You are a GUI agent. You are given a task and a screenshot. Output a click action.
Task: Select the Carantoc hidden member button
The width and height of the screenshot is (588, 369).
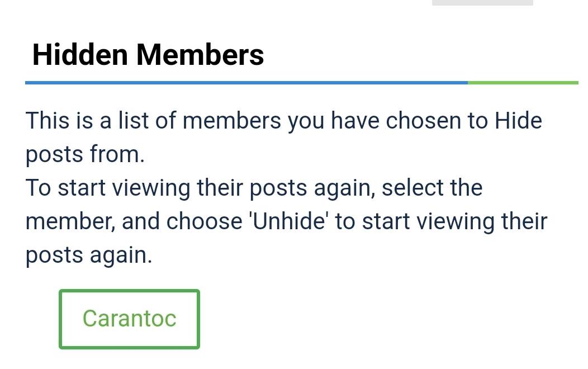129,319
